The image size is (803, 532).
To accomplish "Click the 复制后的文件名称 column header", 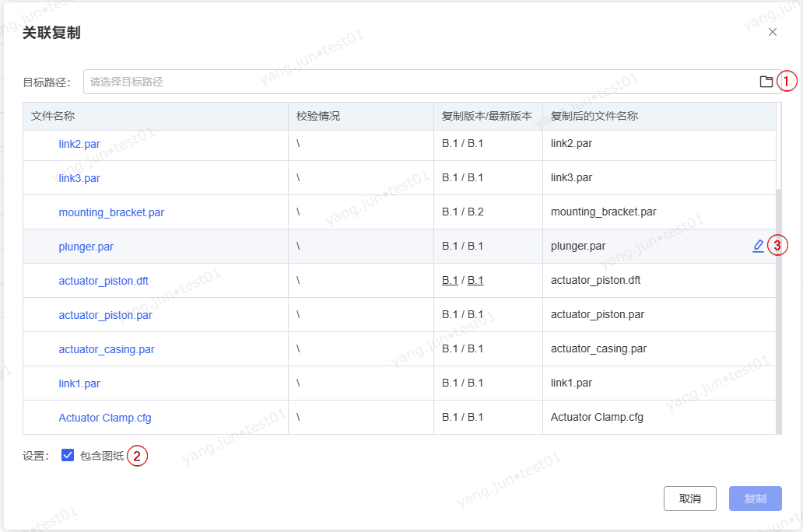I will tap(594, 116).
